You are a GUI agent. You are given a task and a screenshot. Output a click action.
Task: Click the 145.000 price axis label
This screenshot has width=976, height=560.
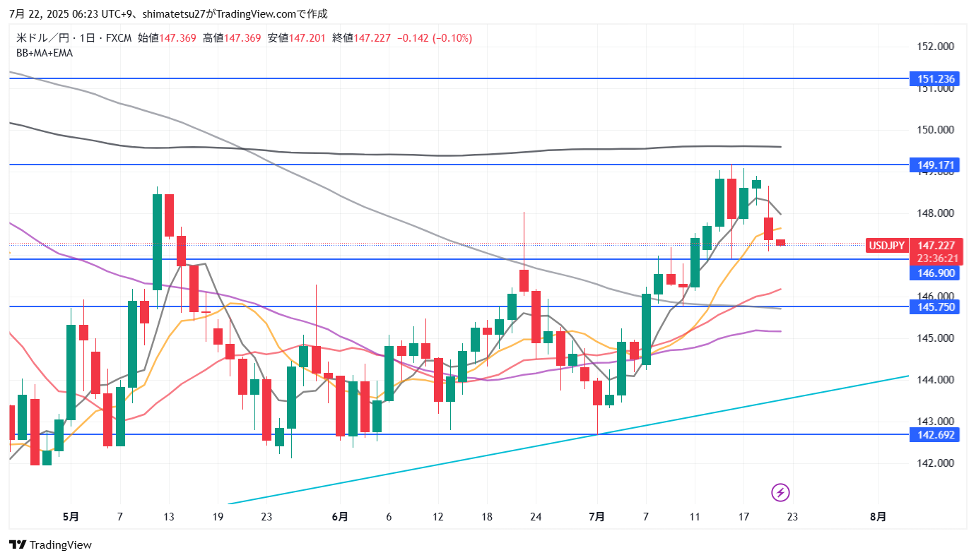(936, 338)
